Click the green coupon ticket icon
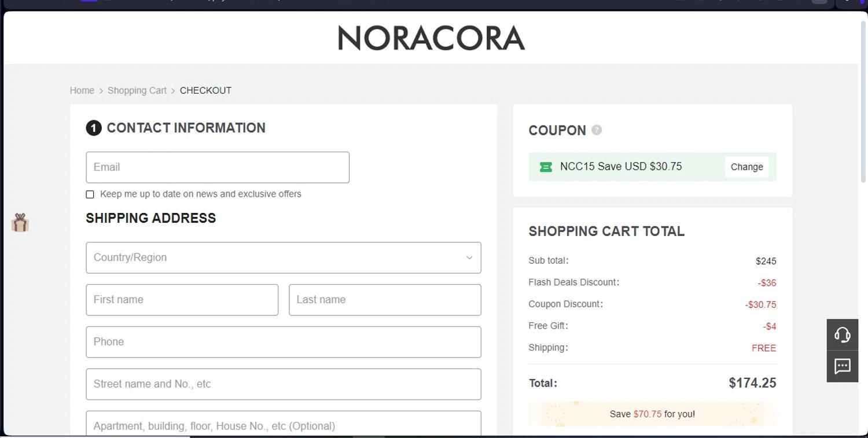 [x=546, y=167]
